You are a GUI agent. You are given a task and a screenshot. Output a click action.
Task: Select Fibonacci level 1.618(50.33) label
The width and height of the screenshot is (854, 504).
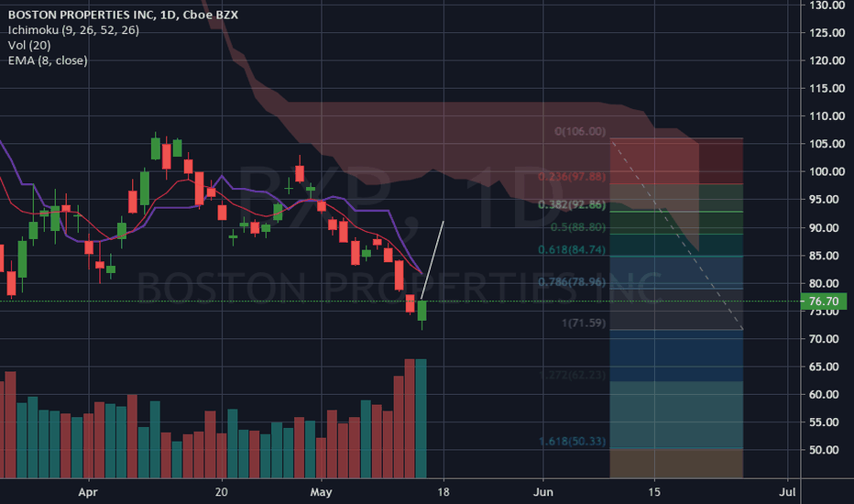pyautogui.click(x=572, y=442)
